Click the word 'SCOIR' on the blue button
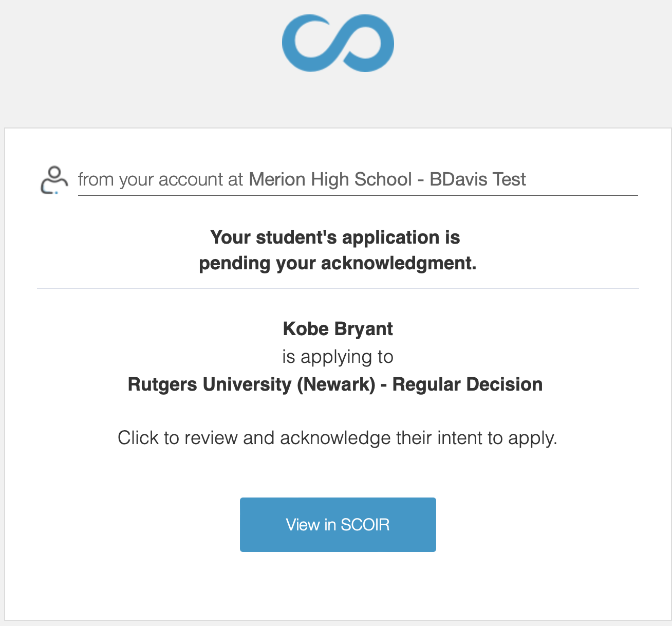 point(365,525)
